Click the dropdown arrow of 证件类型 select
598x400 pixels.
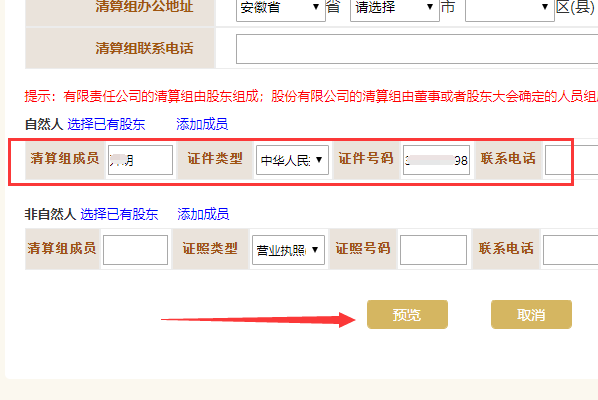click(319, 160)
